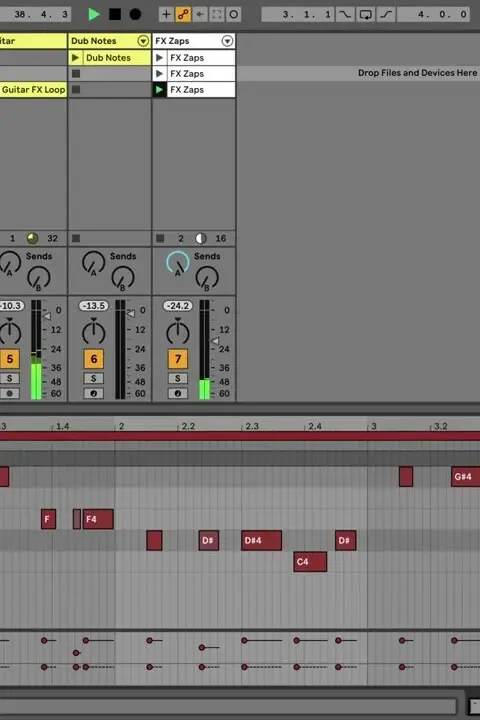This screenshot has height=720, width=480.
Task: Start playback with the green Play button
Action: (x=94, y=14)
